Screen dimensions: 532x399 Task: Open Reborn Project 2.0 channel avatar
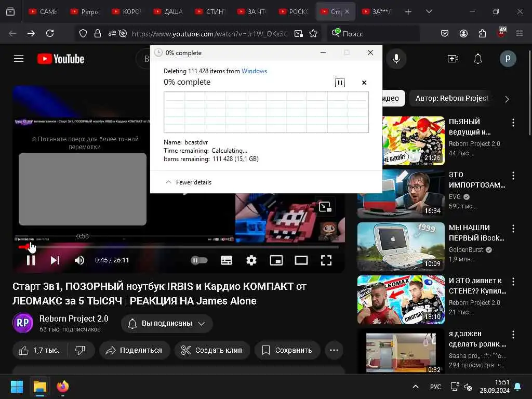[23, 323]
